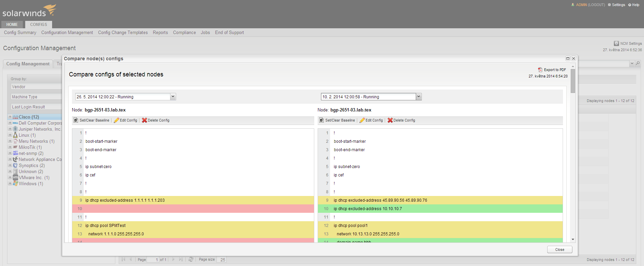The height and width of the screenshot is (266, 644).
Task: Click the Export to PDF icon
Action: (x=540, y=70)
